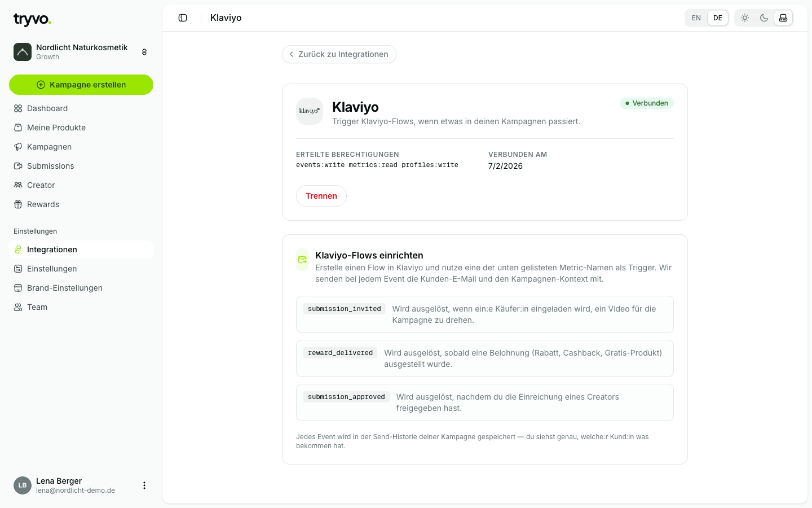
Task: Click the Klaviyo breadcrumb title
Action: point(226,18)
